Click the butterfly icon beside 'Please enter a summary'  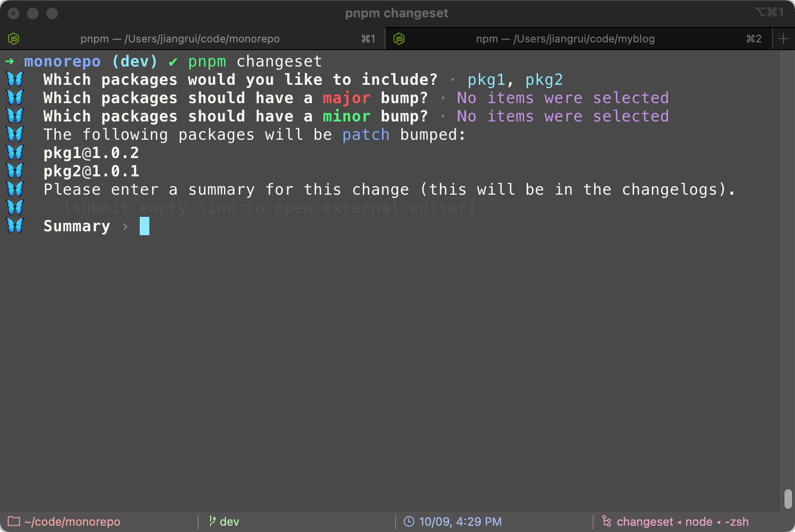15,189
